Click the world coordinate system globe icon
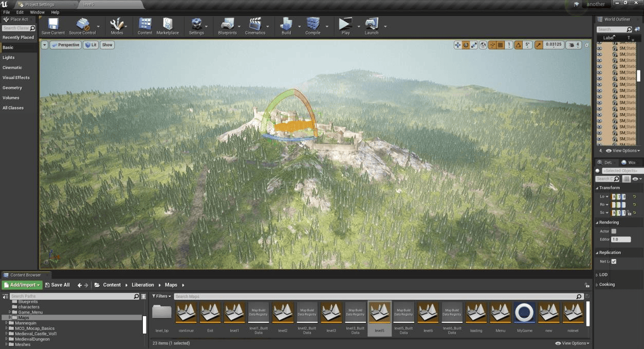 (483, 45)
